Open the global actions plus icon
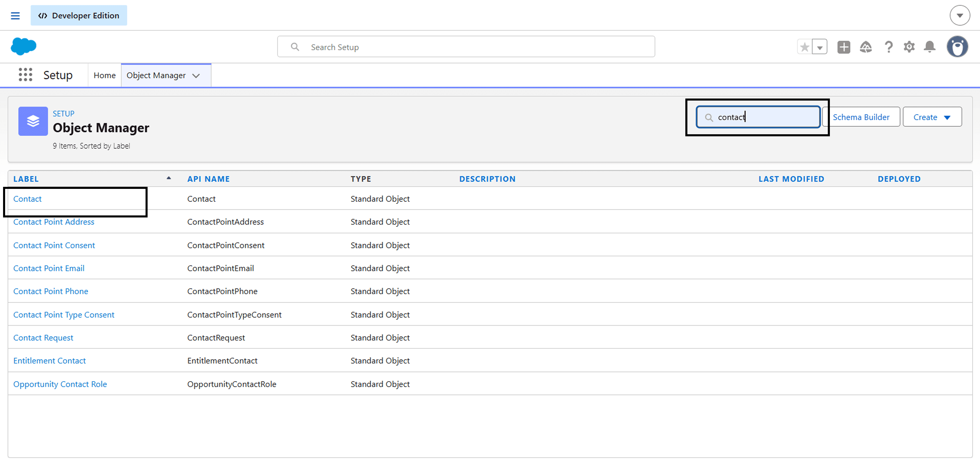The image size is (980, 463). [843, 47]
